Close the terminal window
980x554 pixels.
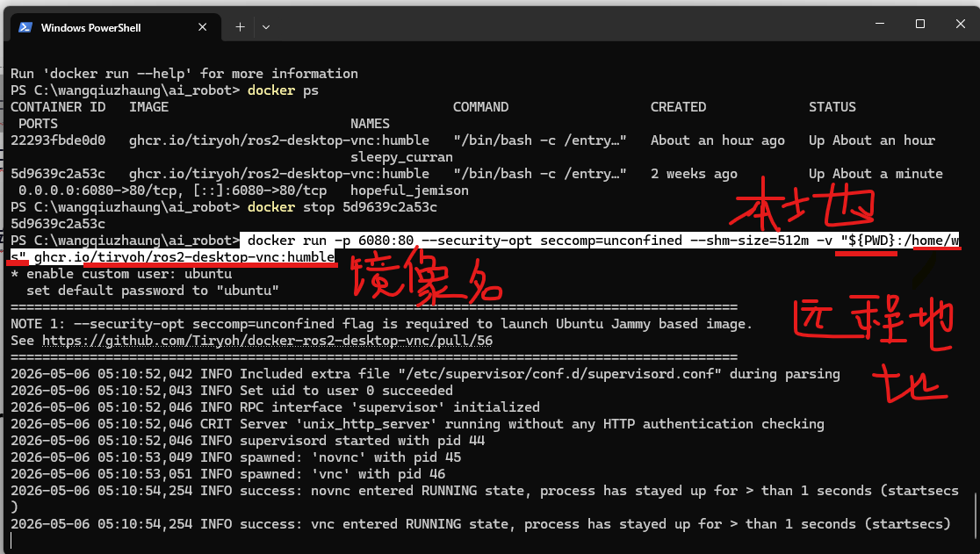point(961,24)
